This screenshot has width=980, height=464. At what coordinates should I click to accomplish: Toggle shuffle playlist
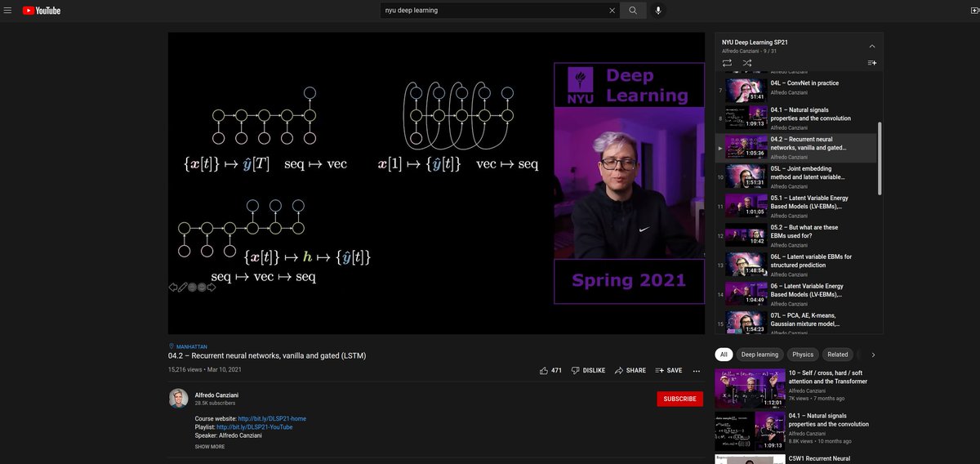tap(746, 63)
